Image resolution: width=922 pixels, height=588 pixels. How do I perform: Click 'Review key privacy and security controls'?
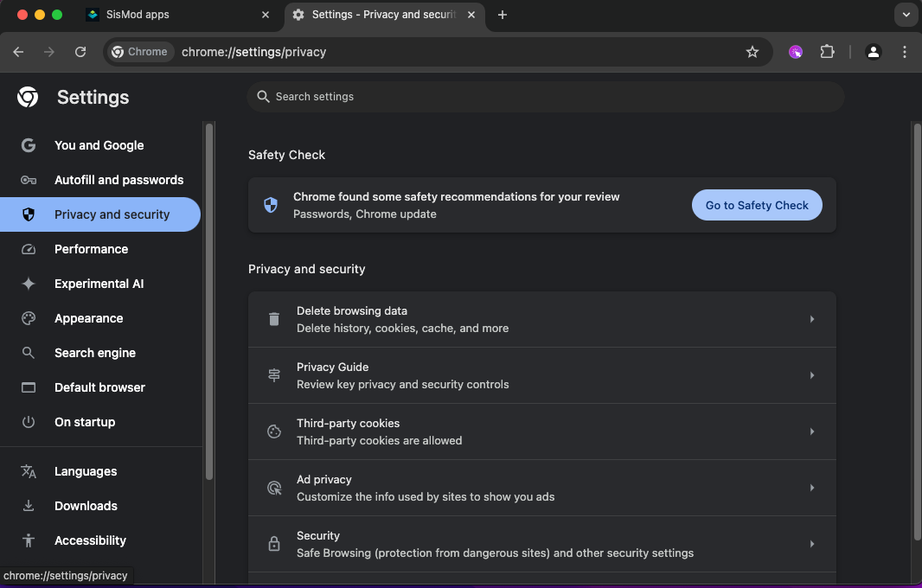pyautogui.click(x=403, y=385)
